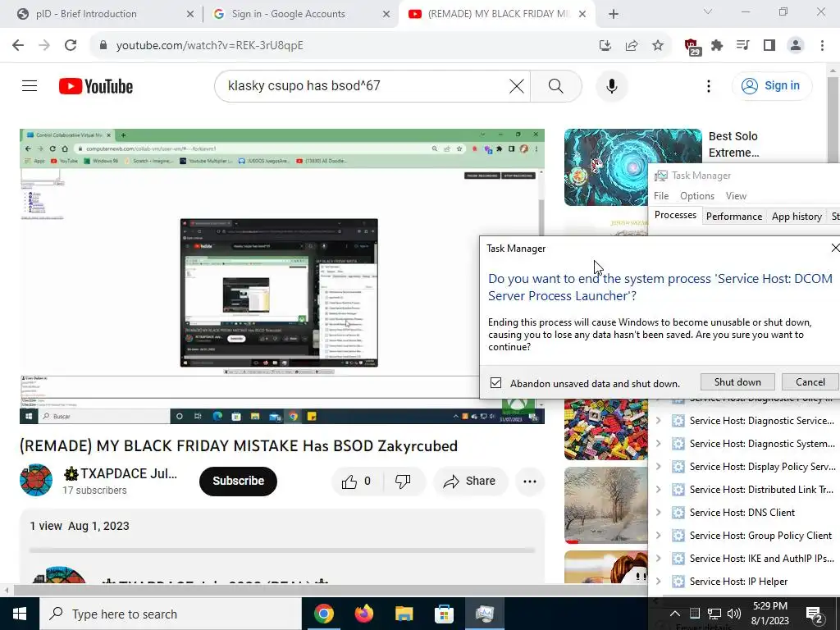Click the Windows taskbar search box

pyautogui.click(x=171, y=614)
